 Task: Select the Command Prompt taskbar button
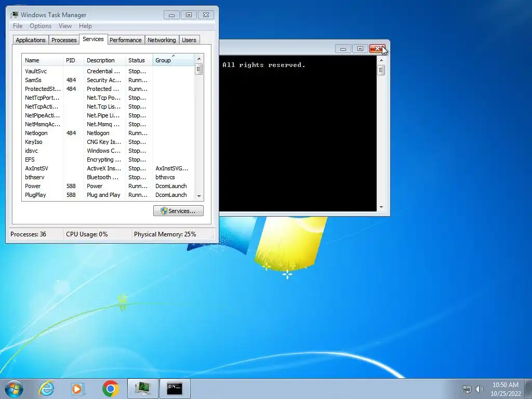point(175,389)
